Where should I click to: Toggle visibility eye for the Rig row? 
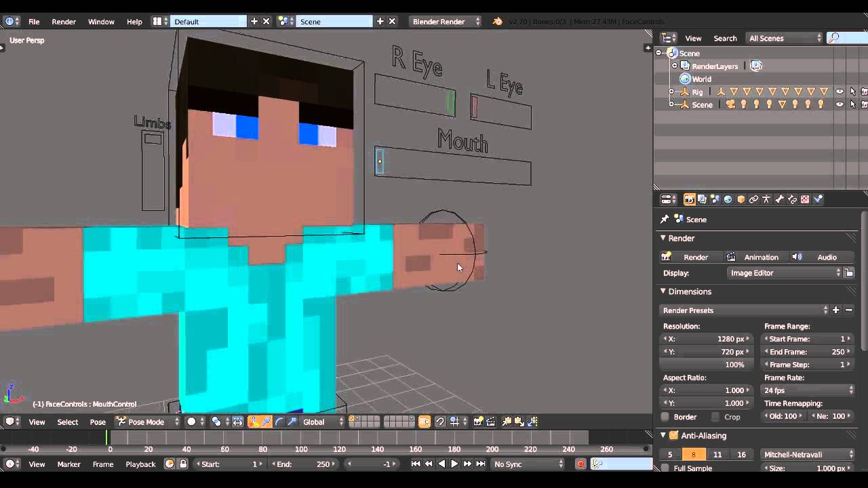(x=840, y=91)
